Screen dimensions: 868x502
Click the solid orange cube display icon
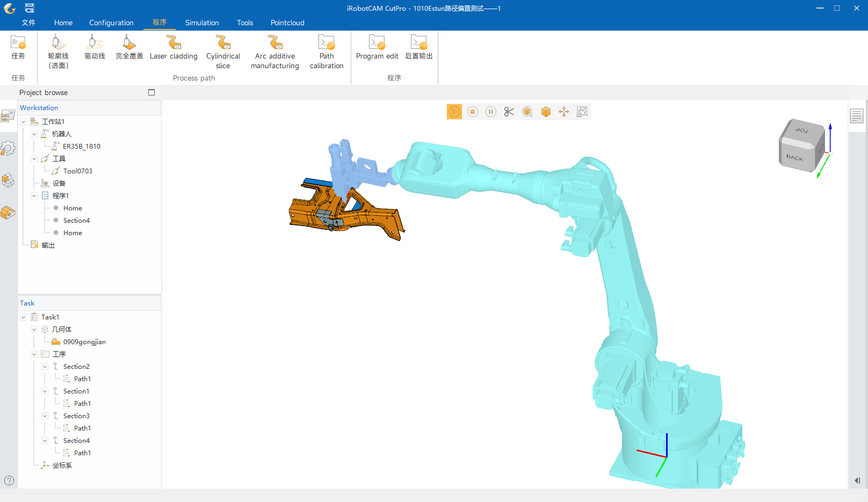pyautogui.click(x=546, y=112)
